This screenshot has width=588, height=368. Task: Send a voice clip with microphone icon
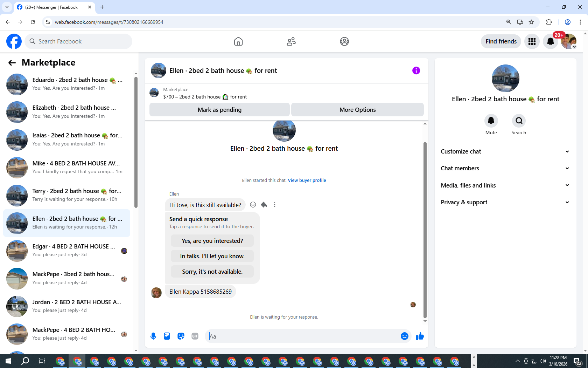(153, 336)
